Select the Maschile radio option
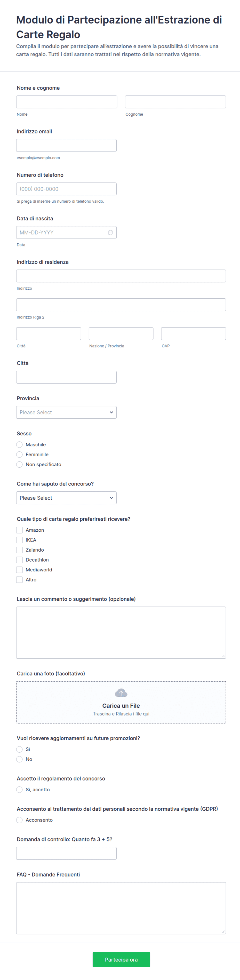Viewport: 240px width, 980px height. coord(19,444)
